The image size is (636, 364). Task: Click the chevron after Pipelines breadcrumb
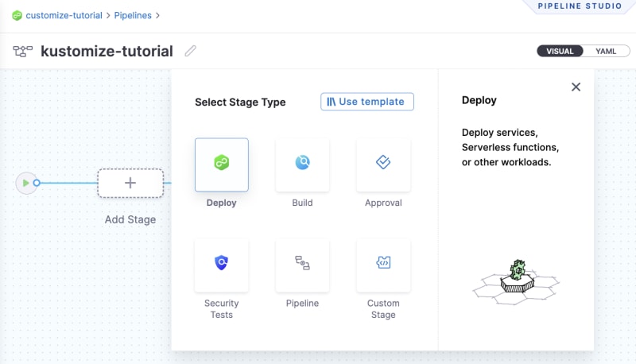157,15
